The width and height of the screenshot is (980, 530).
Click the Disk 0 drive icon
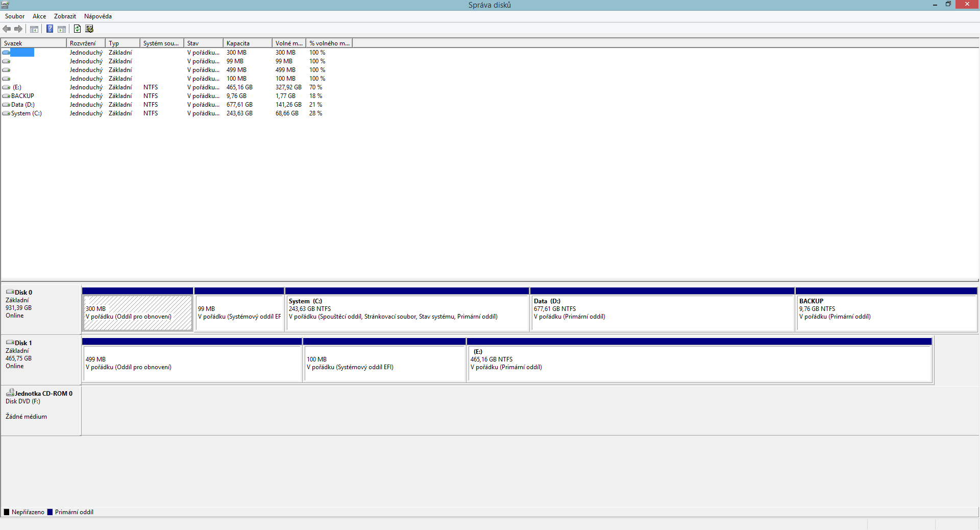click(x=10, y=292)
